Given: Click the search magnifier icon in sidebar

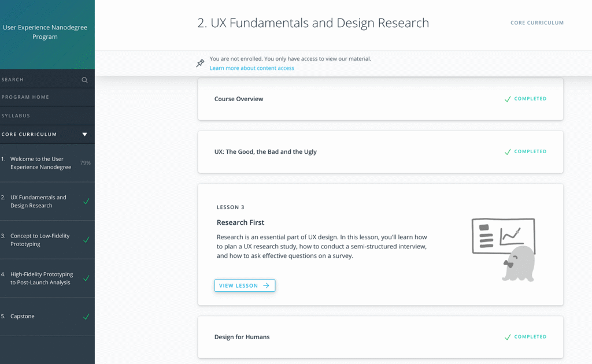Looking at the screenshot, I should click(84, 80).
